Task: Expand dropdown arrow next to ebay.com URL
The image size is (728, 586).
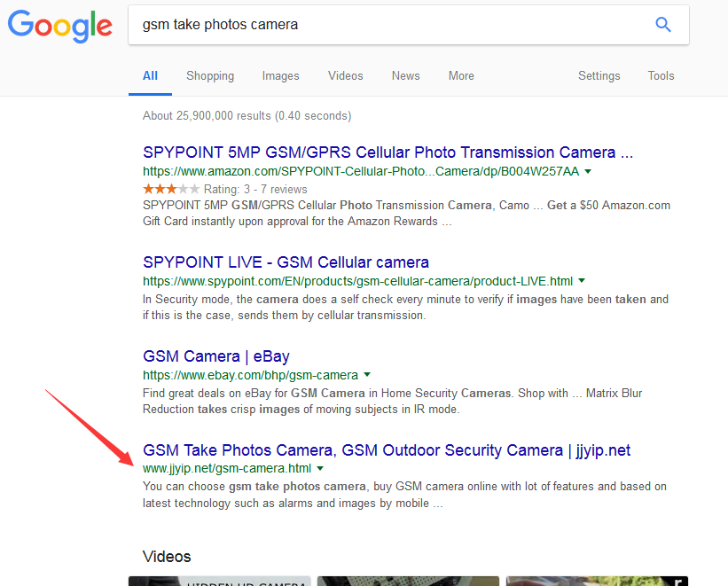Action: point(367,374)
